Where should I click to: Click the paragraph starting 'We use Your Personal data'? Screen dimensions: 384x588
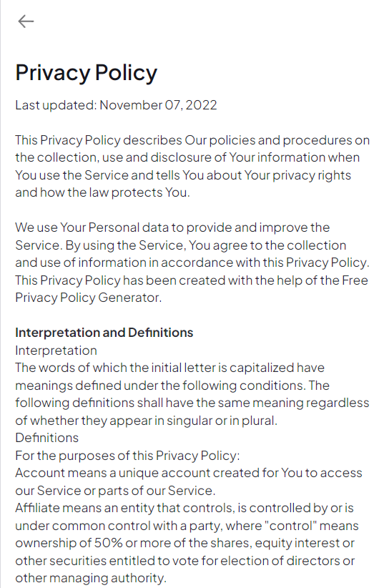tap(192, 263)
